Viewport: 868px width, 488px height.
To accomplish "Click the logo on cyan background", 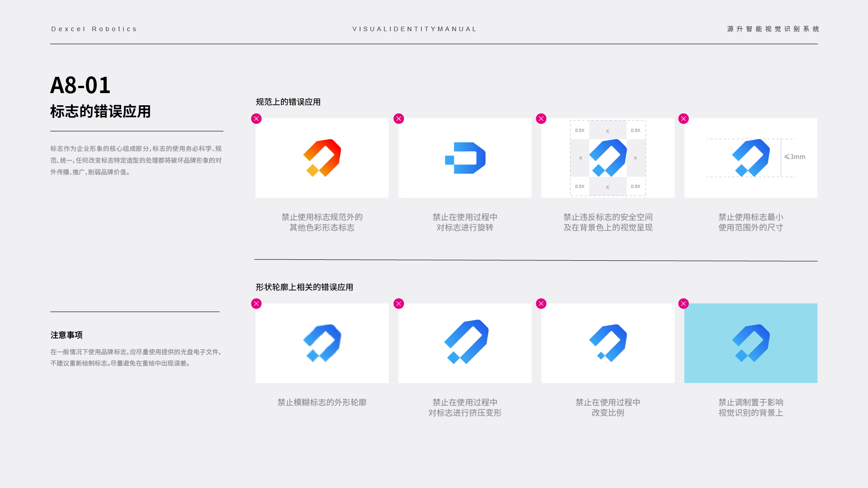I will point(750,343).
